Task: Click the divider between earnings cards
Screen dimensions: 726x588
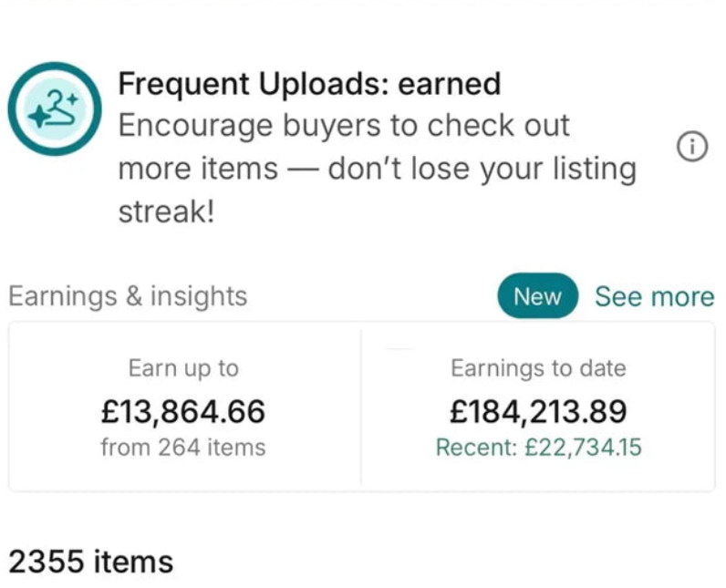Action: pyautogui.click(x=361, y=407)
